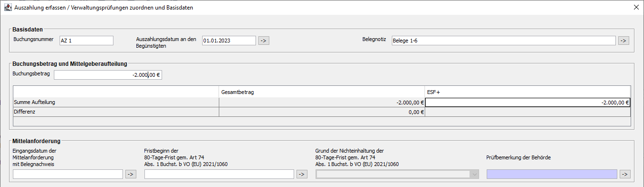Focus the Fristbeginn der 80-Tage-Frist field
Image resolution: width=644 pixels, height=187 pixels.
coord(219,174)
